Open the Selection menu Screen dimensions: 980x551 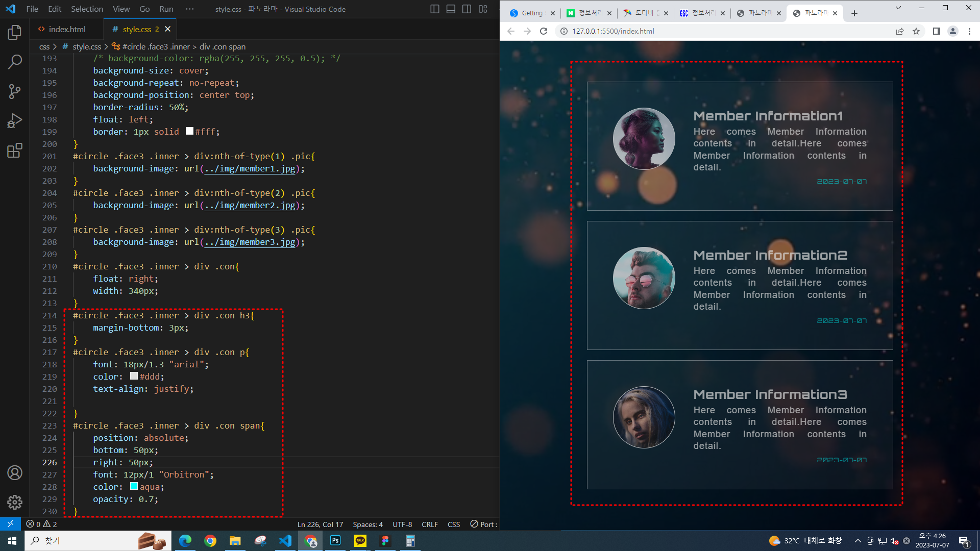click(87, 9)
